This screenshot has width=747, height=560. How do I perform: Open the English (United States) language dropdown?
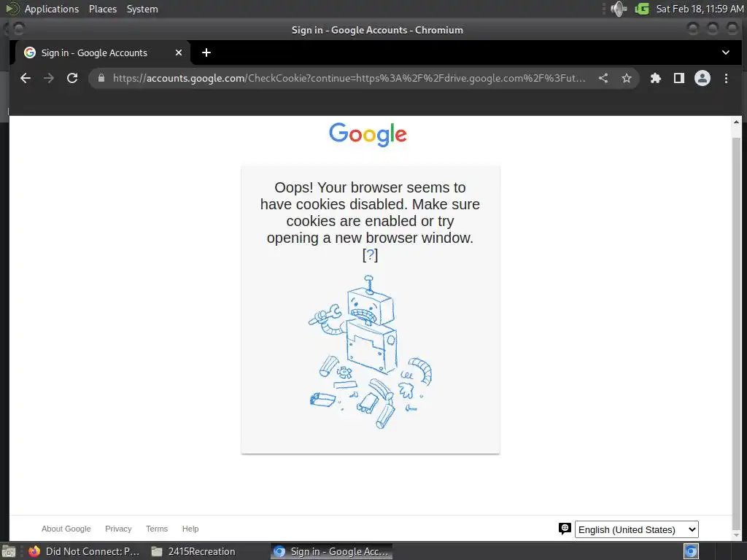(636, 529)
